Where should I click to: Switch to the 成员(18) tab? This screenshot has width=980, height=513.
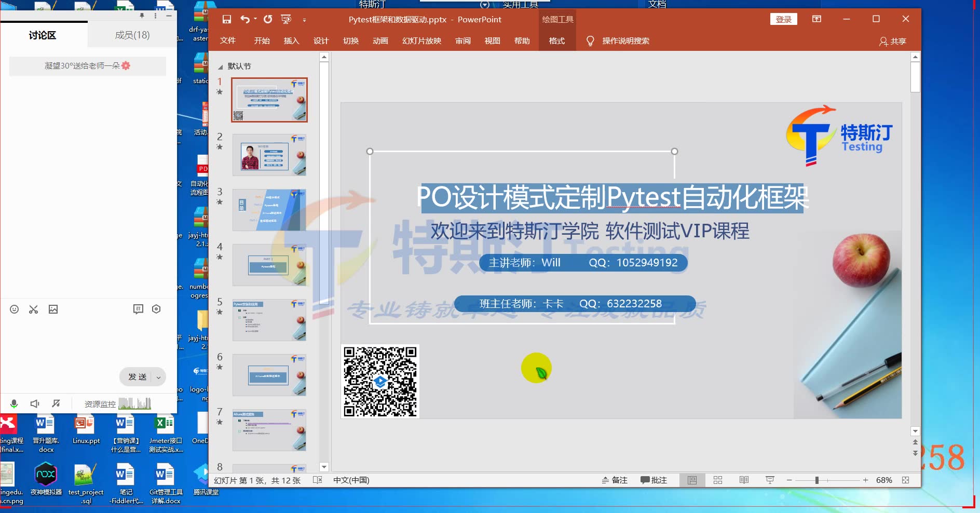click(132, 35)
